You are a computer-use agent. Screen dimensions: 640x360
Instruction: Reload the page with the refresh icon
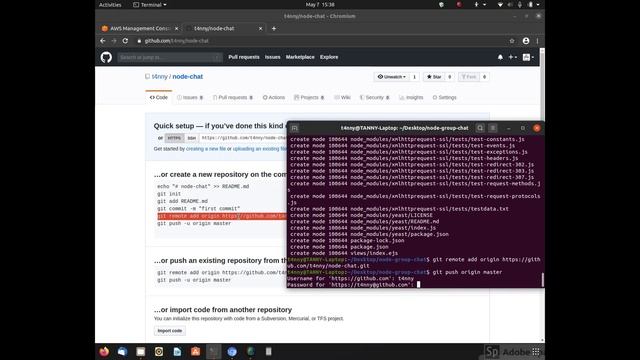coord(125,41)
